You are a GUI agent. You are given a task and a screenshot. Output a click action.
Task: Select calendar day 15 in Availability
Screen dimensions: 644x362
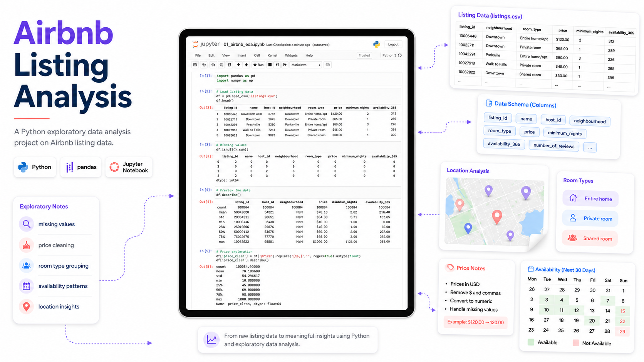(x=622, y=311)
